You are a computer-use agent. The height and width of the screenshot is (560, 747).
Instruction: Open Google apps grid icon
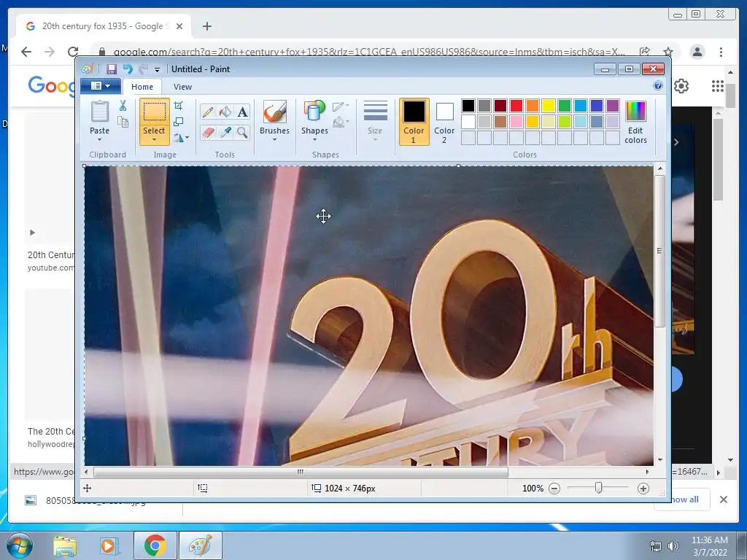pos(718,86)
